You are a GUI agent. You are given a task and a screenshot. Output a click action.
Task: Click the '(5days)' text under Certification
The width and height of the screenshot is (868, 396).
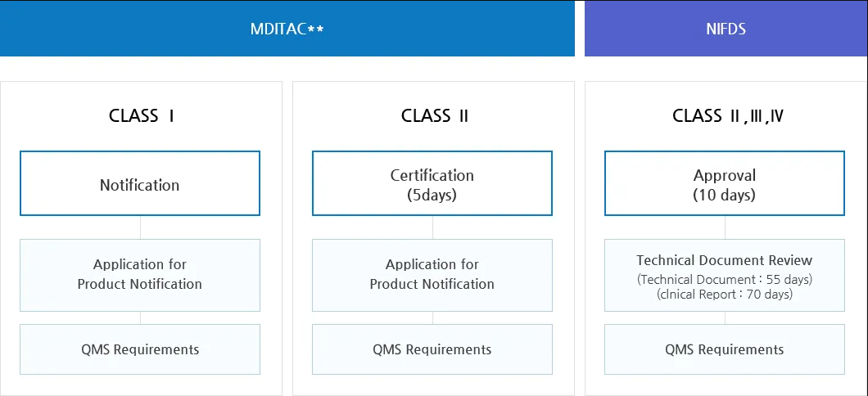click(432, 196)
